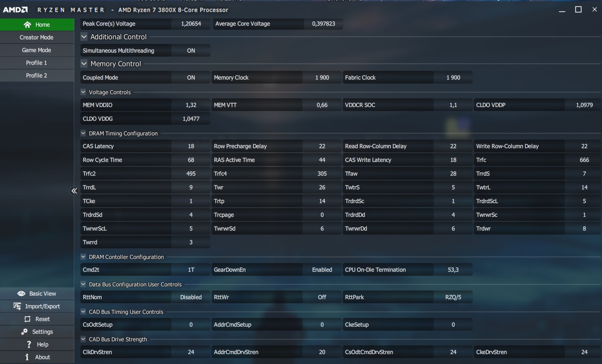Toggle GearDownEn Enabled value

click(x=322, y=270)
